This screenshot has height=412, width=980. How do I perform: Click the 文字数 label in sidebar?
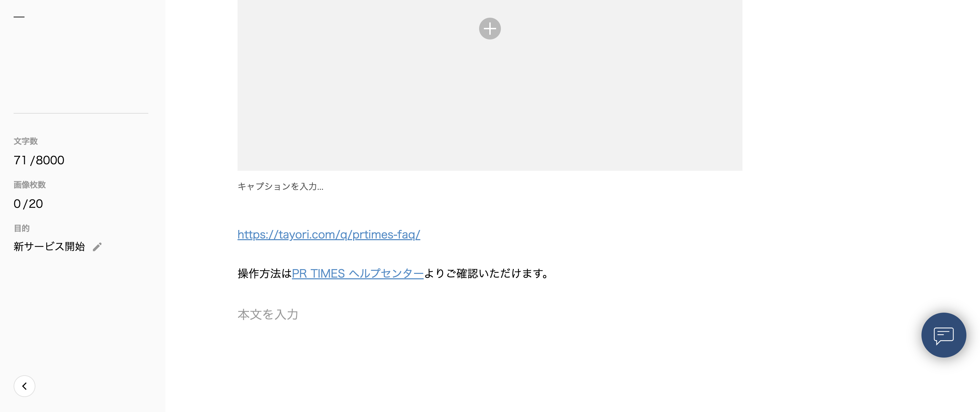coord(26,141)
